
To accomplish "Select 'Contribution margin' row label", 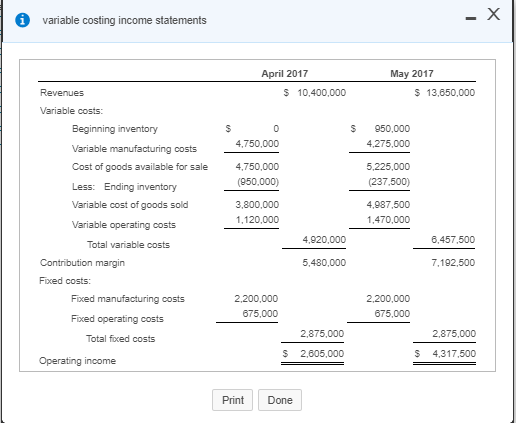I will [x=82, y=263].
